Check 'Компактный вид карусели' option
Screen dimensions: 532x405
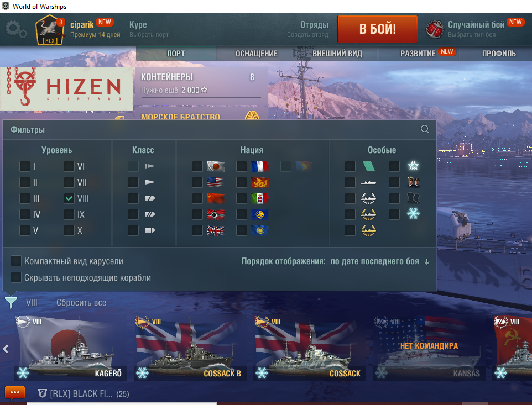[x=16, y=261]
